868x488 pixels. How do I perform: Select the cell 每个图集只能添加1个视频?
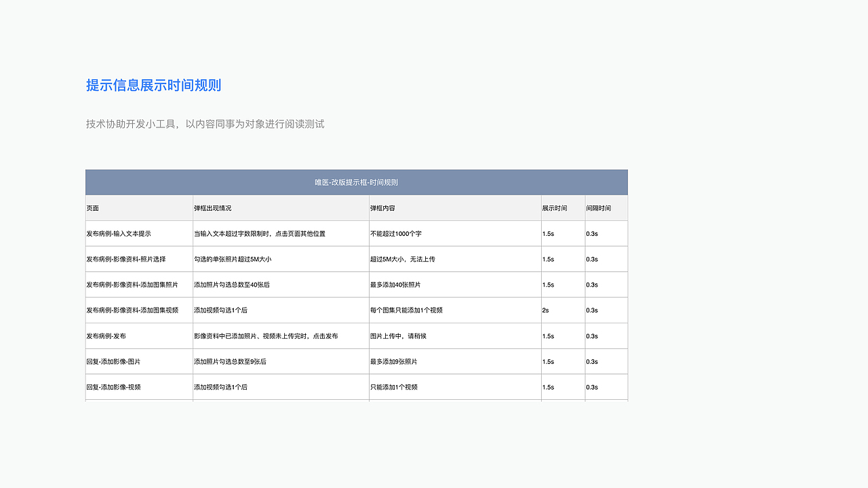click(412, 310)
